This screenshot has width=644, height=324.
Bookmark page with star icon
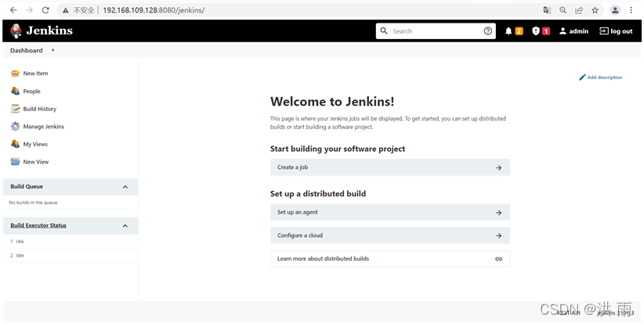595,10
